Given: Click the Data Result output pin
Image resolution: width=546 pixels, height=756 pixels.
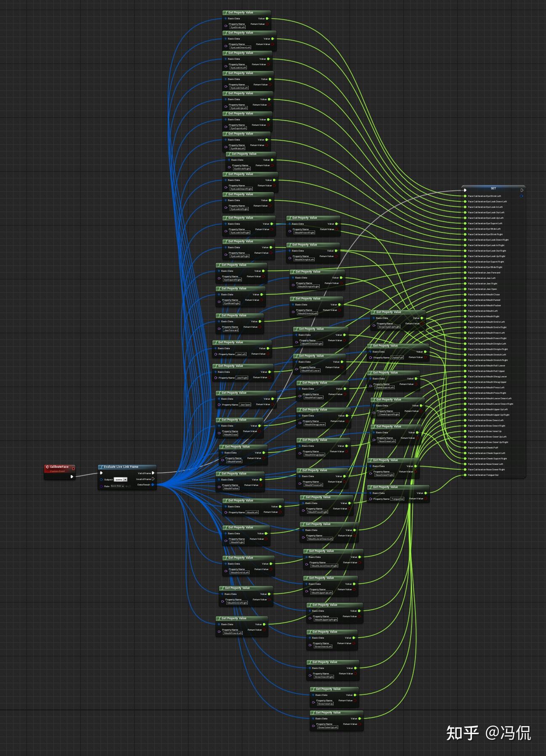Looking at the screenshot, I should (x=153, y=485).
